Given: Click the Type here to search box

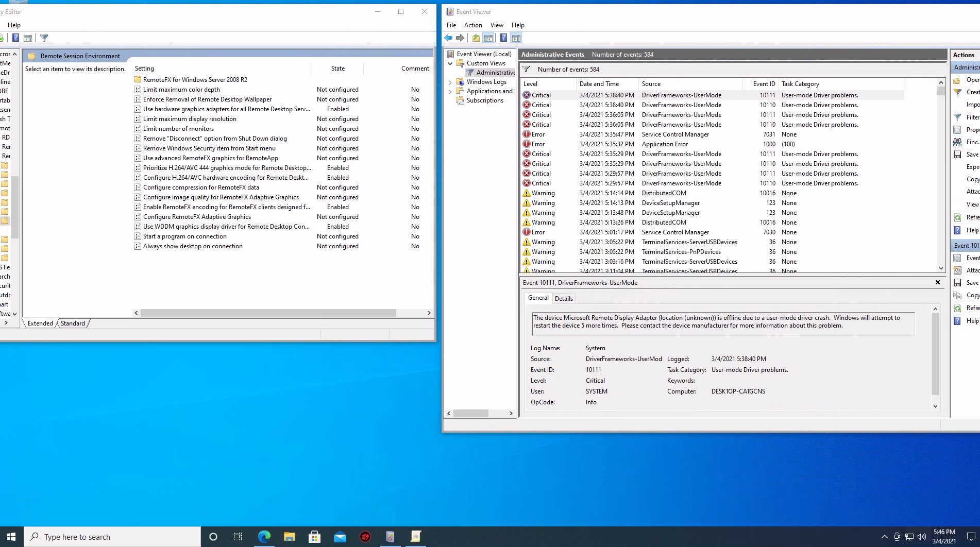Looking at the screenshot, I should tap(112, 537).
